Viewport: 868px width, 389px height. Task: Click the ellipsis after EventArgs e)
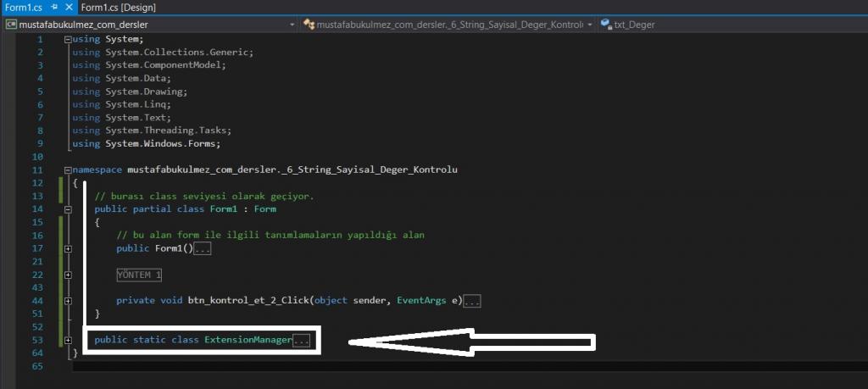click(x=472, y=301)
